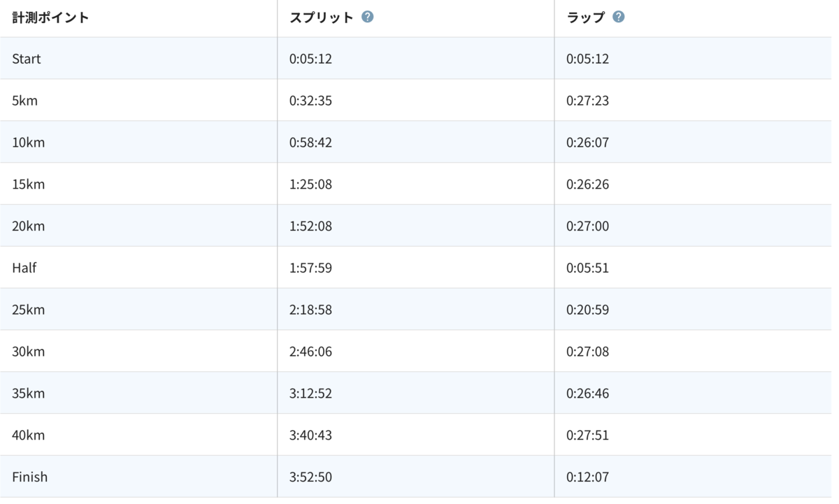The height and width of the screenshot is (504, 839).
Task: Click the 10km lap time 0:26:07
Action: 587,143
